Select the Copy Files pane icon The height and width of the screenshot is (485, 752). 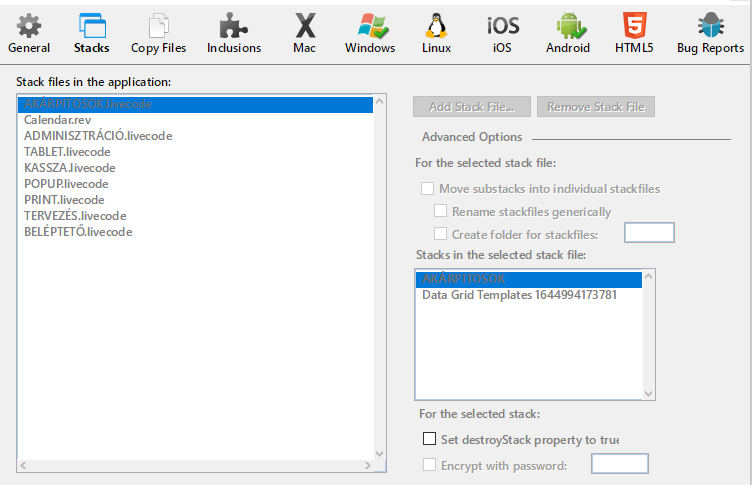tap(158, 27)
